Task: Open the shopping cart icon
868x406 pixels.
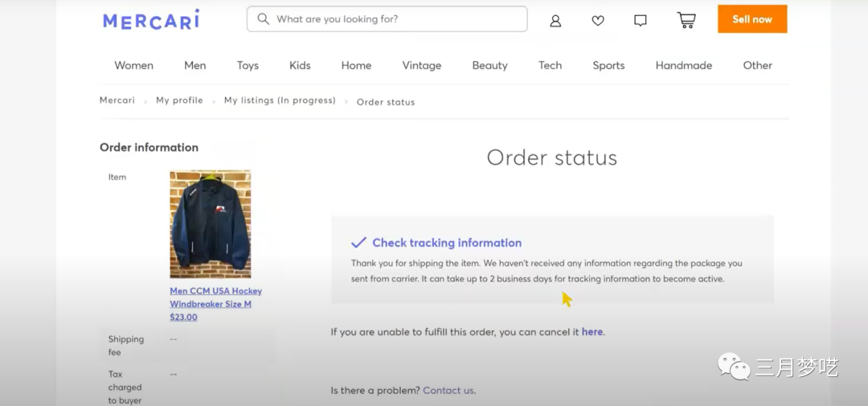Action: coord(686,20)
